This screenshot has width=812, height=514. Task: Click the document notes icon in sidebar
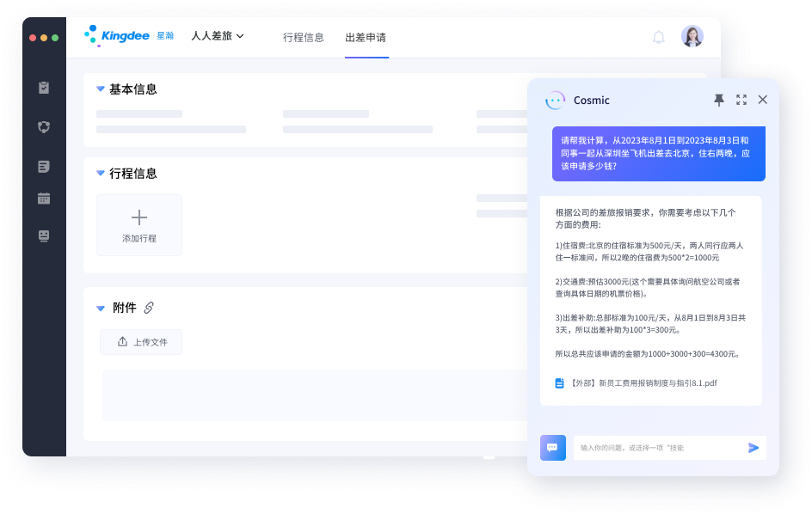click(x=44, y=167)
